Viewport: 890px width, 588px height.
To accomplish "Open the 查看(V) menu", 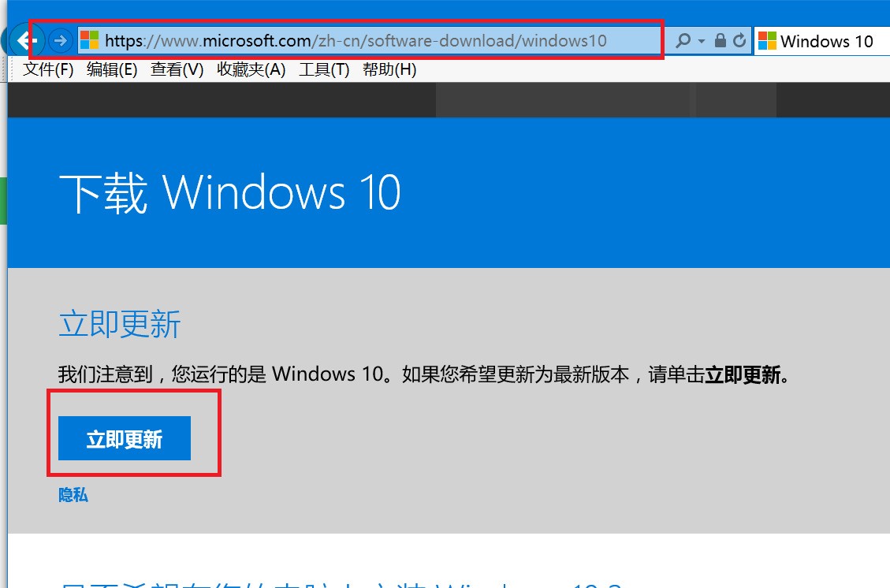I will (177, 70).
